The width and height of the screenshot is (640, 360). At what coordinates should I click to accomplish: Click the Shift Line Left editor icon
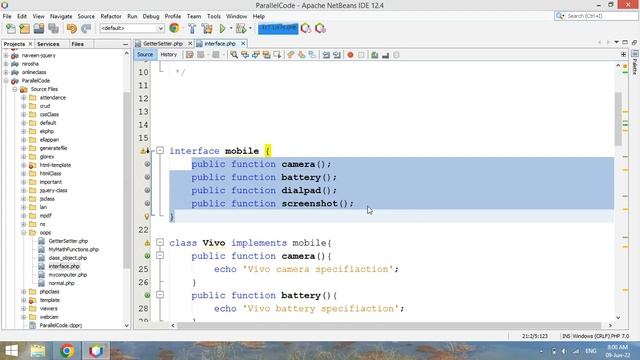click(326, 55)
